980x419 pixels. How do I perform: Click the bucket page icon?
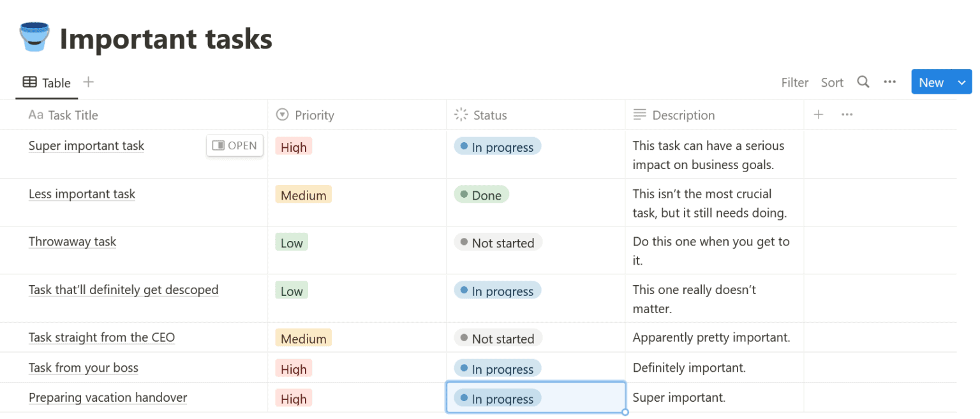point(34,36)
